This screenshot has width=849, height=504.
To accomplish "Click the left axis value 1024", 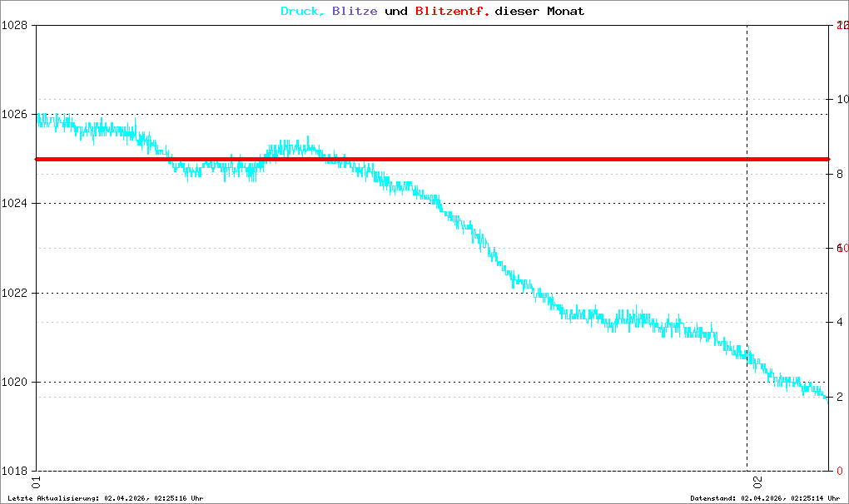I will pyautogui.click(x=14, y=203).
